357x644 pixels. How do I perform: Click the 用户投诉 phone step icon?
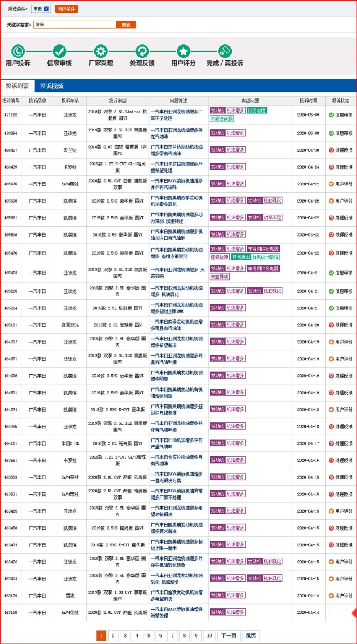click(18, 51)
